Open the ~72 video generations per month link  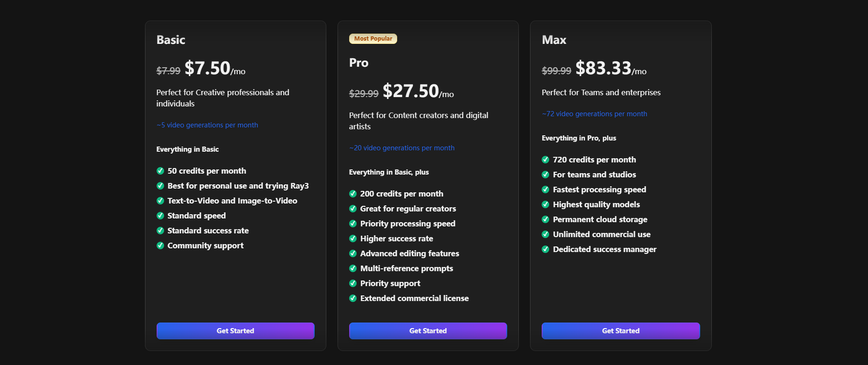[594, 114]
